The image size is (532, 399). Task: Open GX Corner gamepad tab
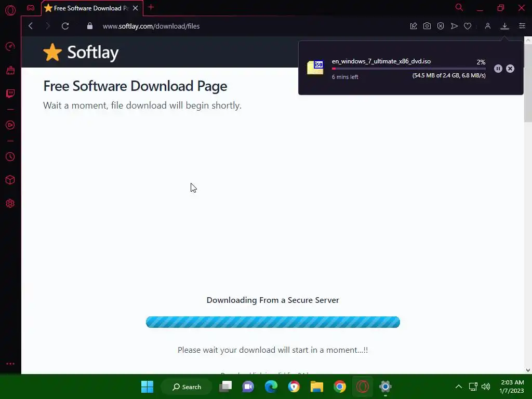(x=31, y=8)
